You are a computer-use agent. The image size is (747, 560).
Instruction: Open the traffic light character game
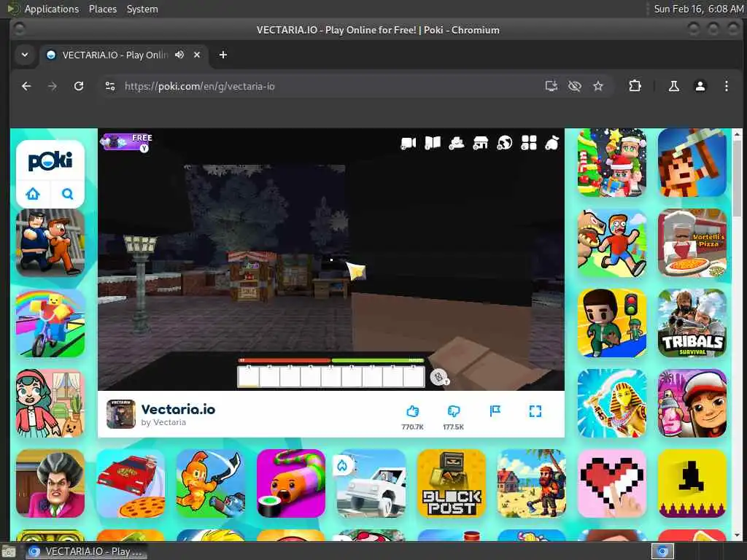[612, 323]
